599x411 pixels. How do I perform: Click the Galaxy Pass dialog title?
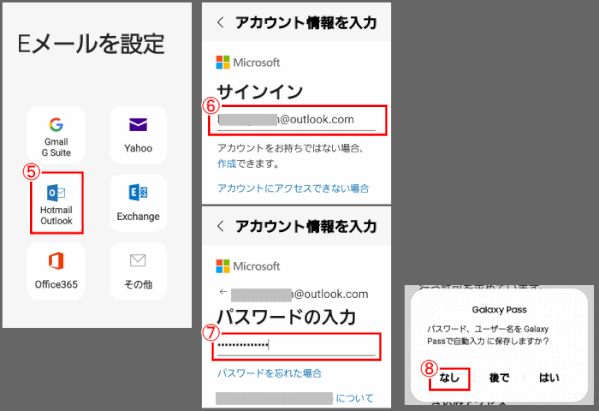point(499,310)
